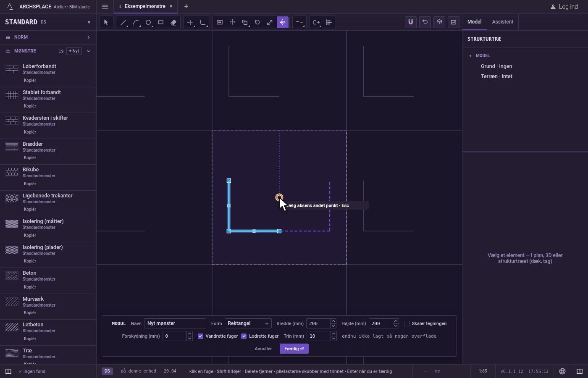Select the rotate tool

pos(257,22)
